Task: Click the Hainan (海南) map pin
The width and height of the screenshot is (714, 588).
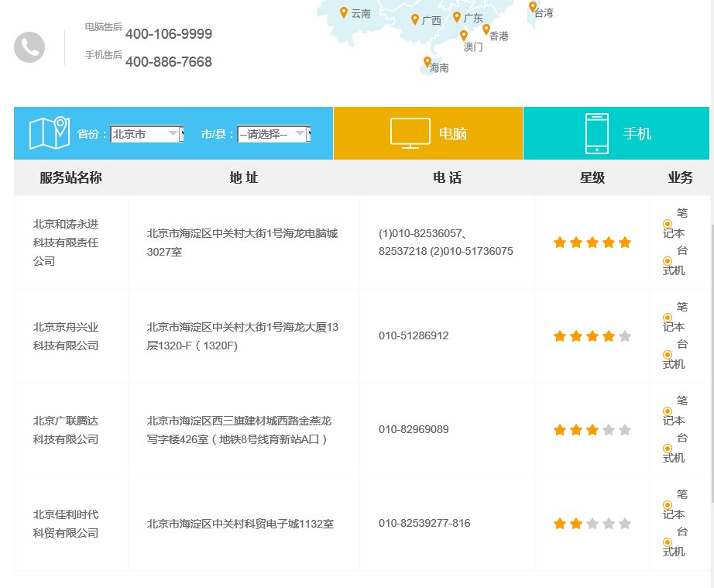Action: pyautogui.click(x=427, y=62)
